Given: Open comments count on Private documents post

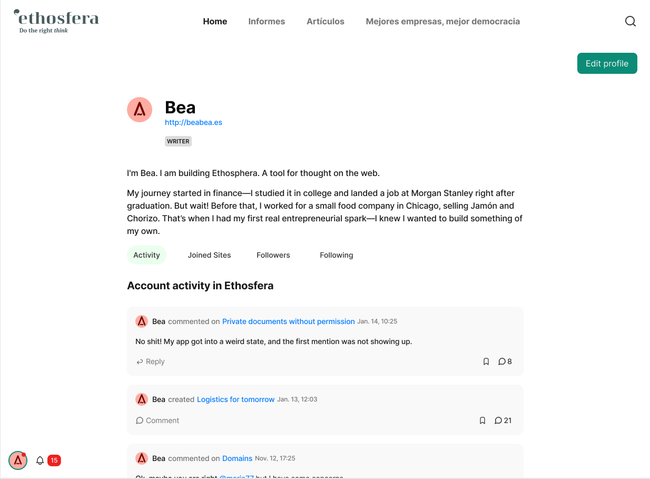Looking at the screenshot, I should [x=505, y=362].
